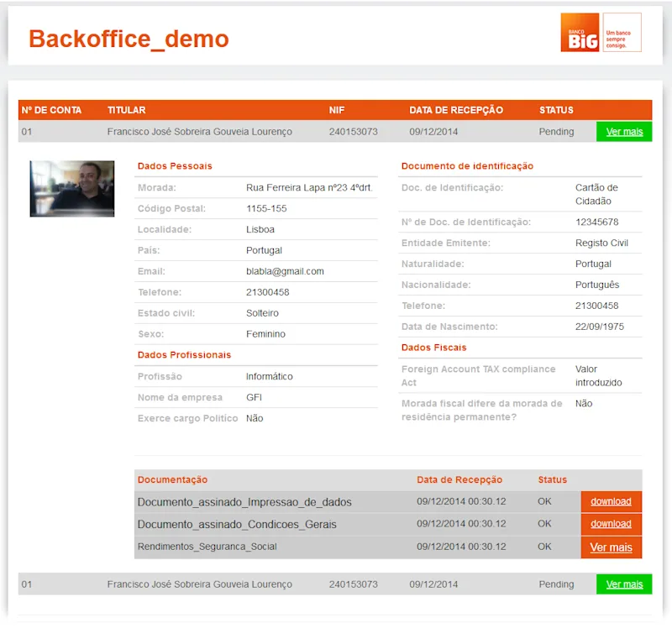Click the Documento_assinado_Impressao_de_dados document name
The image size is (672, 628).
click(x=244, y=502)
